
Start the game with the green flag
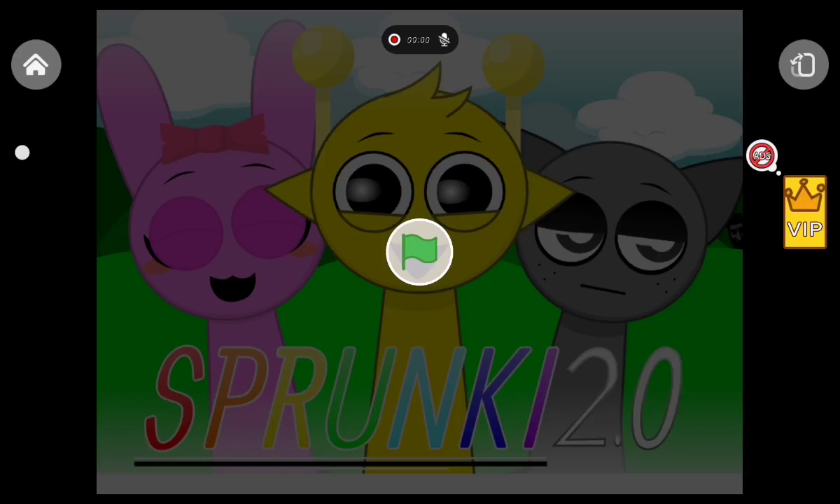pos(419,252)
